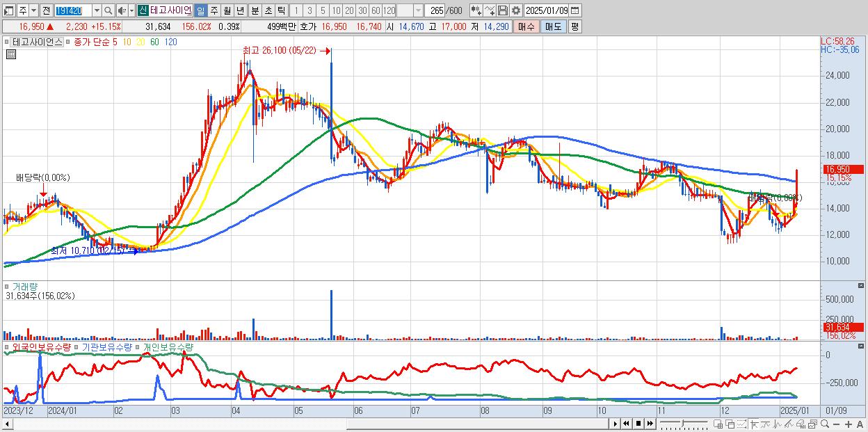Click the panel layout icon at top-left corner
This screenshot has width=868, height=432.
9,10
